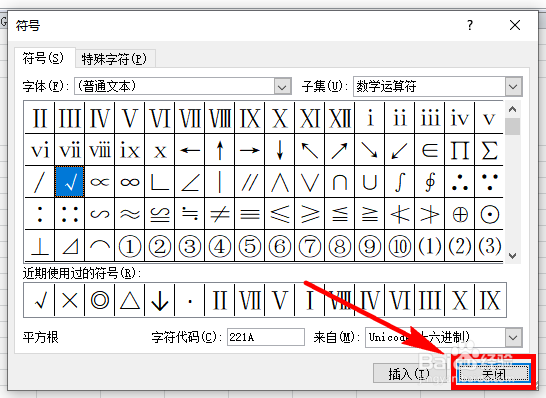
Task: Pick the arc ⌒ symbol
Action: click(x=100, y=246)
